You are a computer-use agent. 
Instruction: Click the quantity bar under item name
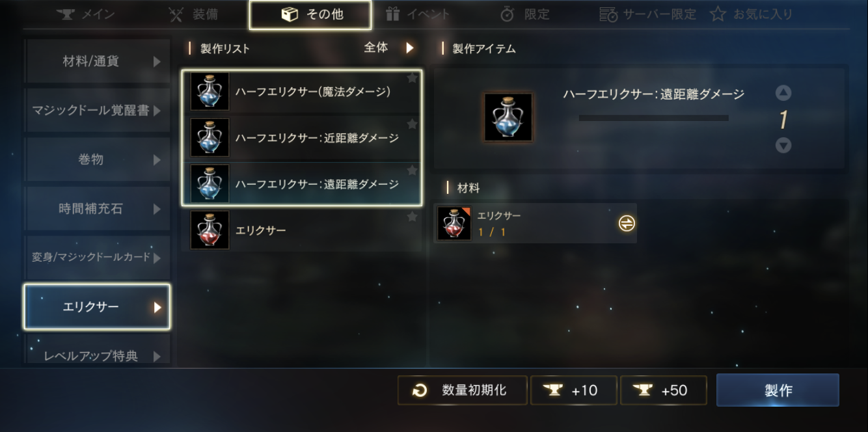click(x=653, y=118)
